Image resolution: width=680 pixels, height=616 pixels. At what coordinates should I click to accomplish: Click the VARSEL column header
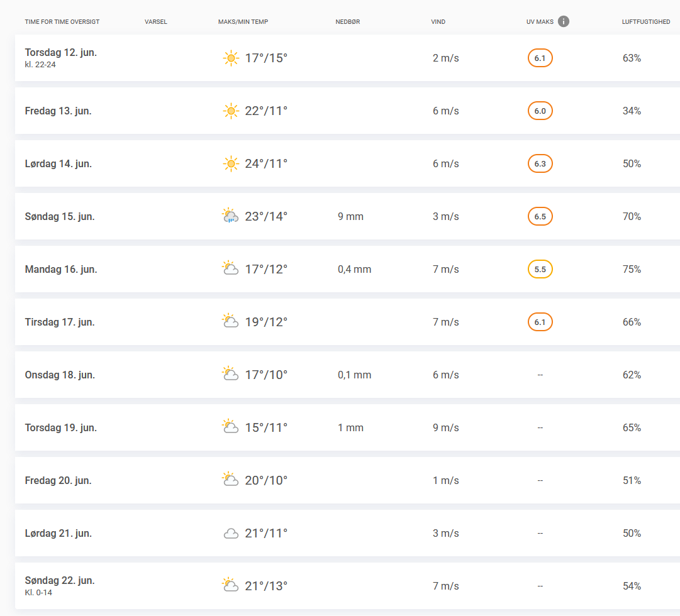point(155,21)
